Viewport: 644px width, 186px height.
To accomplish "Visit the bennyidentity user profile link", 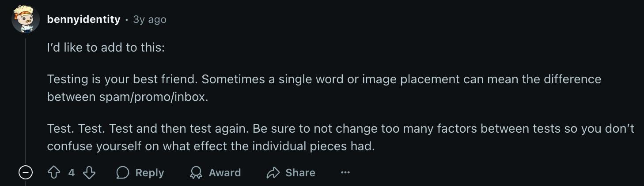I will coord(83,19).
